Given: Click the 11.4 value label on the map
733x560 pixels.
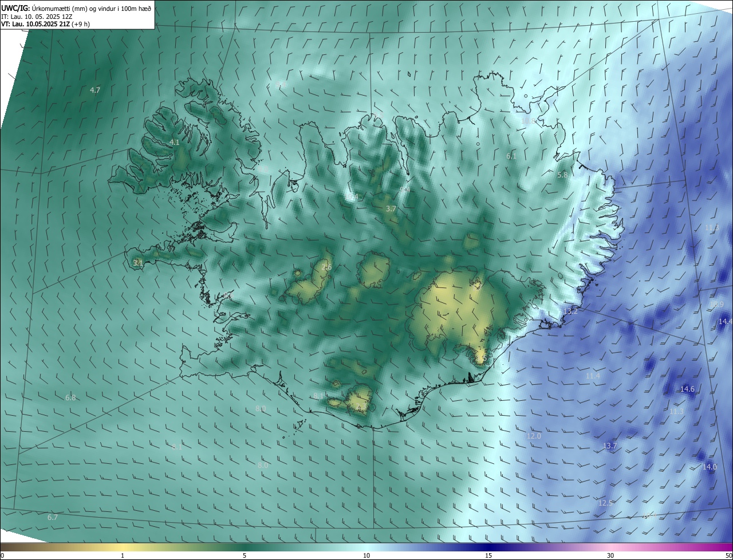Looking at the screenshot, I should coord(593,376).
